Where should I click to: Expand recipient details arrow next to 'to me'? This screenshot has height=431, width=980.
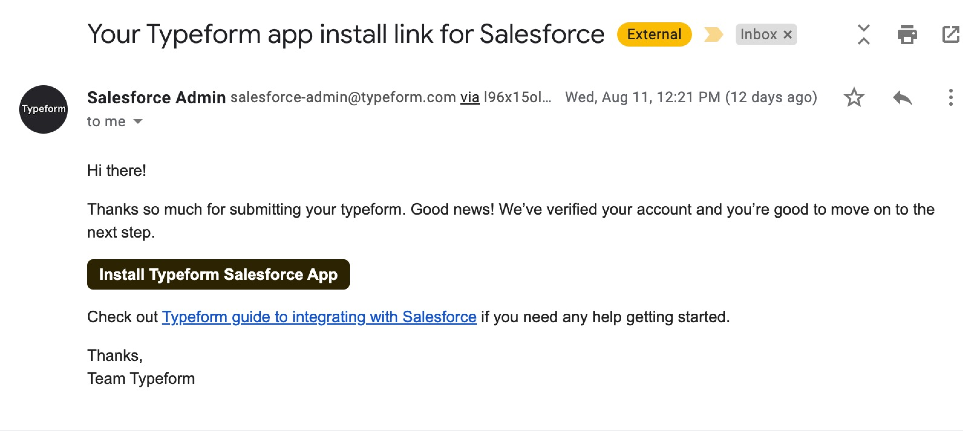click(x=138, y=122)
